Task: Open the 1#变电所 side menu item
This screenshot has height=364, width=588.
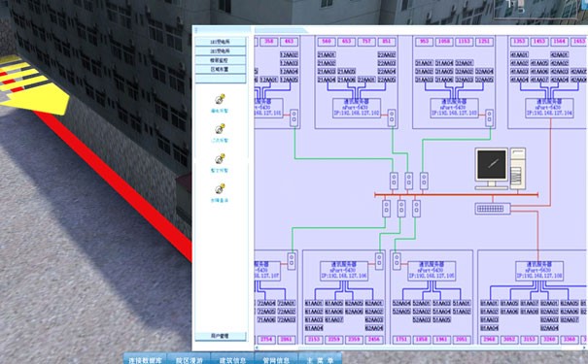Action: 221,42
